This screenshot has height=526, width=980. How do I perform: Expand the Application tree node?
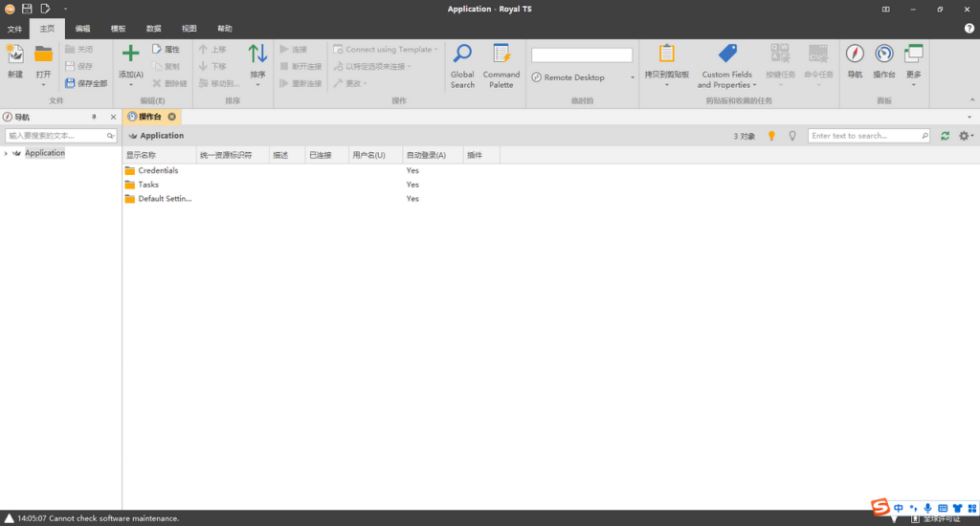[6, 153]
